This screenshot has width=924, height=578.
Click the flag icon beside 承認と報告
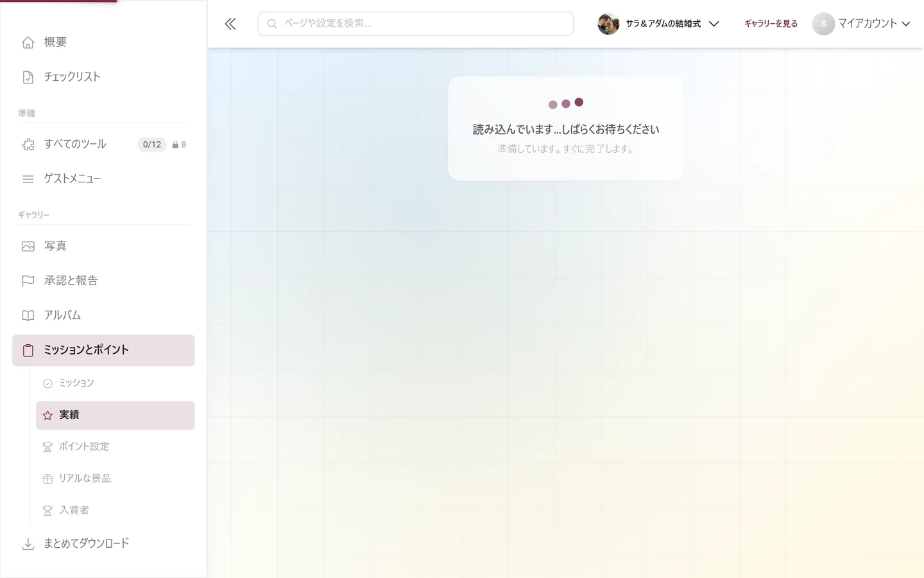(x=28, y=281)
